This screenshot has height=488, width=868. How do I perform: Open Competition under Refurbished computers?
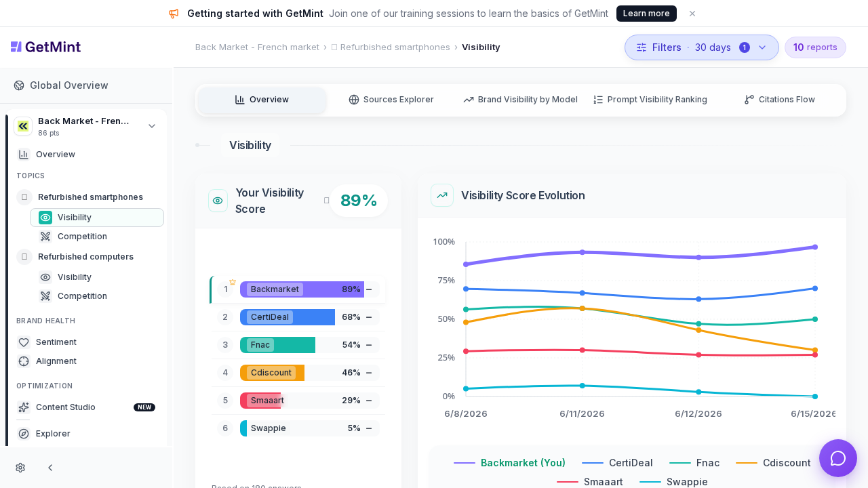click(x=97, y=296)
